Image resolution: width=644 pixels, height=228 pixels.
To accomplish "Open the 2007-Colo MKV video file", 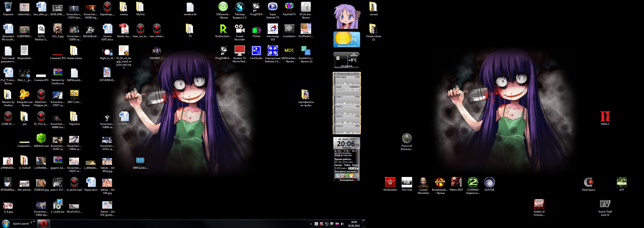I will 74,97.
